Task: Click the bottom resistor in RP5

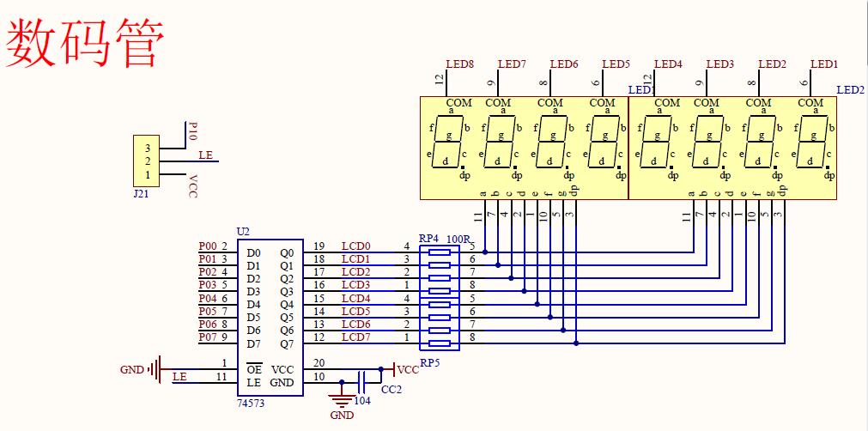Action: pyautogui.click(x=439, y=343)
